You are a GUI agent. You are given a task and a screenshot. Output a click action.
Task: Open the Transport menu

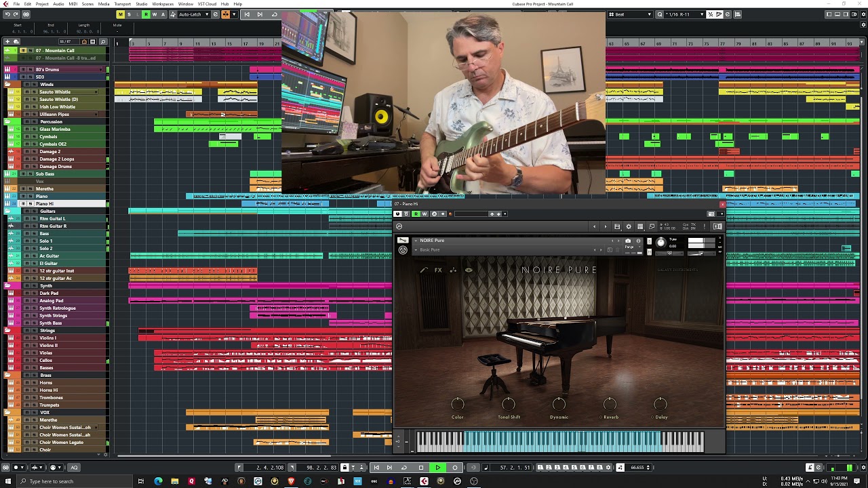click(123, 4)
